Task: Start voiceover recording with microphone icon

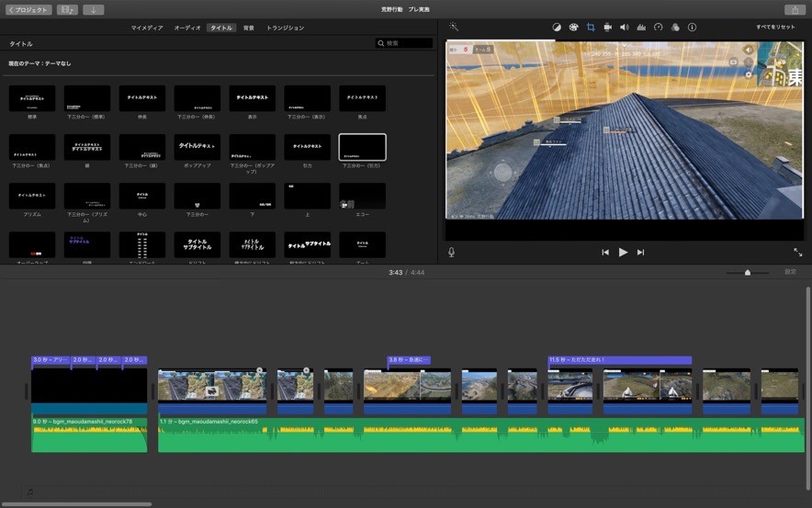Action: coord(451,252)
